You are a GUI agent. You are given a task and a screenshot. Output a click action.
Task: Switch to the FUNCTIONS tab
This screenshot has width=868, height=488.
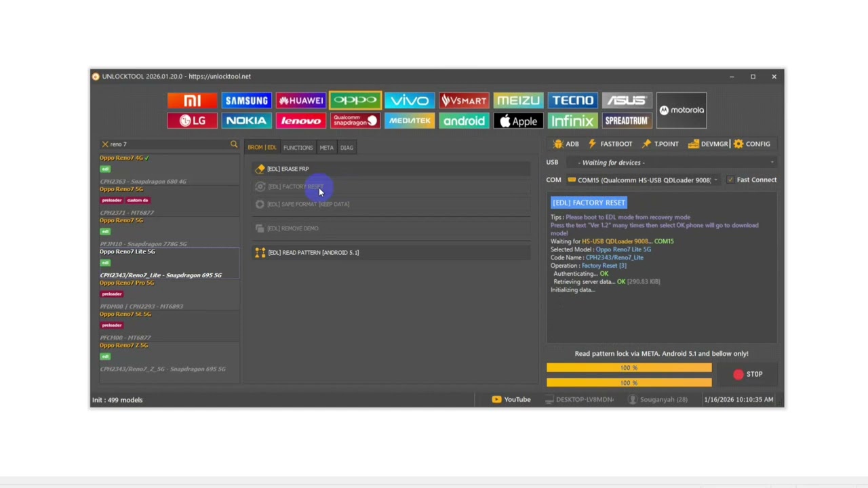coord(298,148)
